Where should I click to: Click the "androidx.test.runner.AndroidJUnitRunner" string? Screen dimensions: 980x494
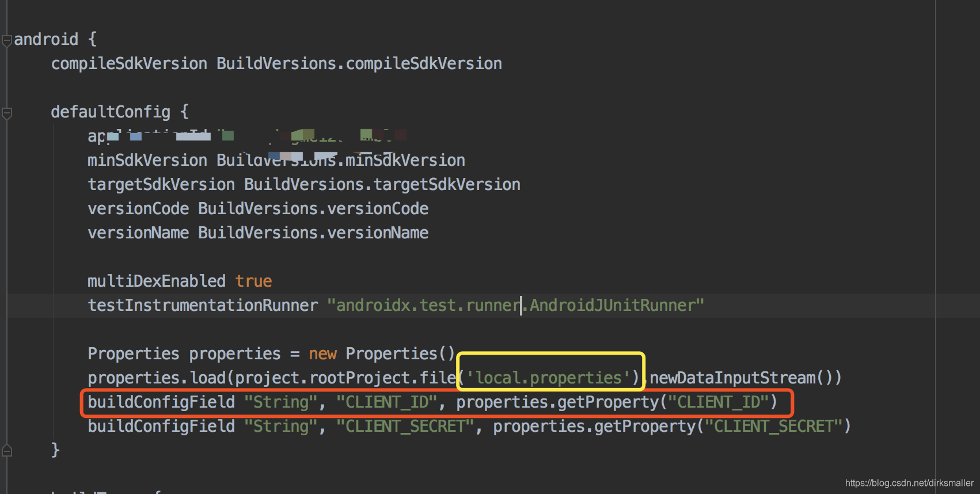pyautogui.click(x=516, y=305)
